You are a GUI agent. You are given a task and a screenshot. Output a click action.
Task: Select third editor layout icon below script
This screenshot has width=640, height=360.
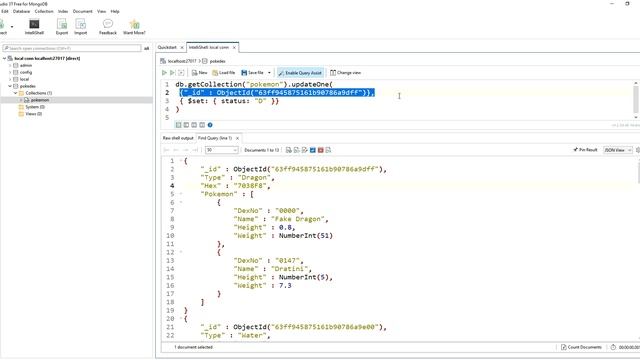point(194,125)
